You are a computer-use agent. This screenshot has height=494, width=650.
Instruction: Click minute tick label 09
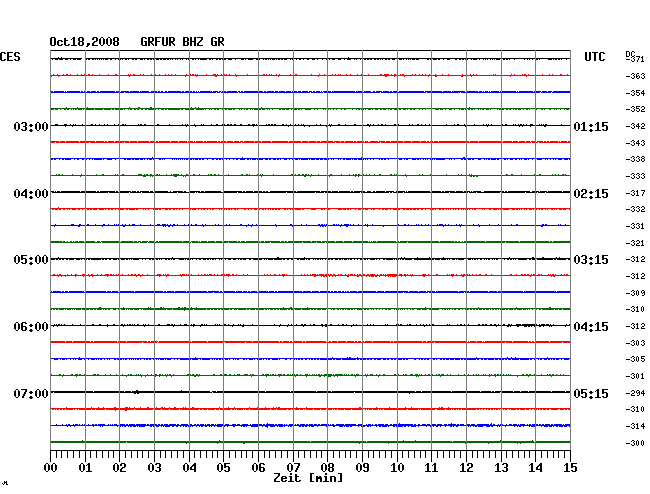tap(362, 468)
